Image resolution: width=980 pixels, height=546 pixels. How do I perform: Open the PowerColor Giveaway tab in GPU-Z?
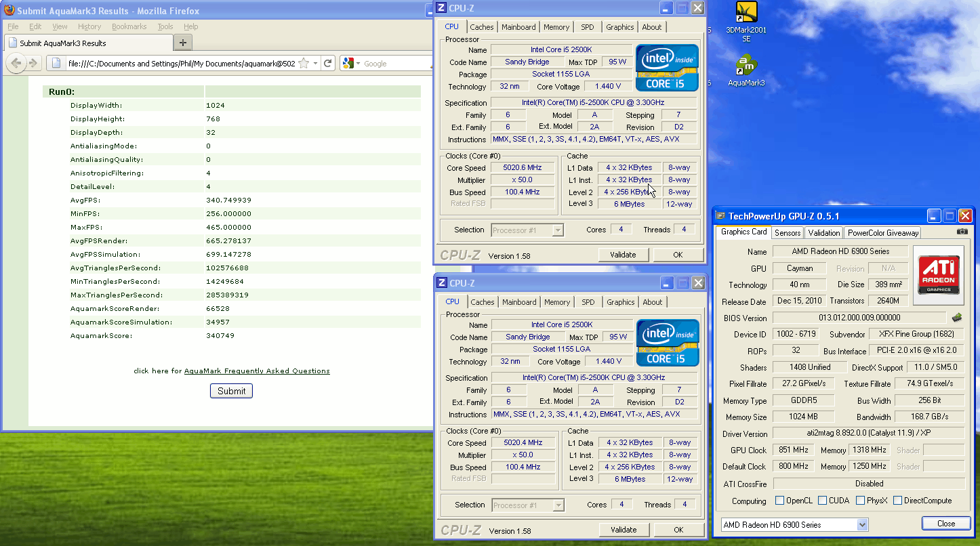[x=883, y=232]
